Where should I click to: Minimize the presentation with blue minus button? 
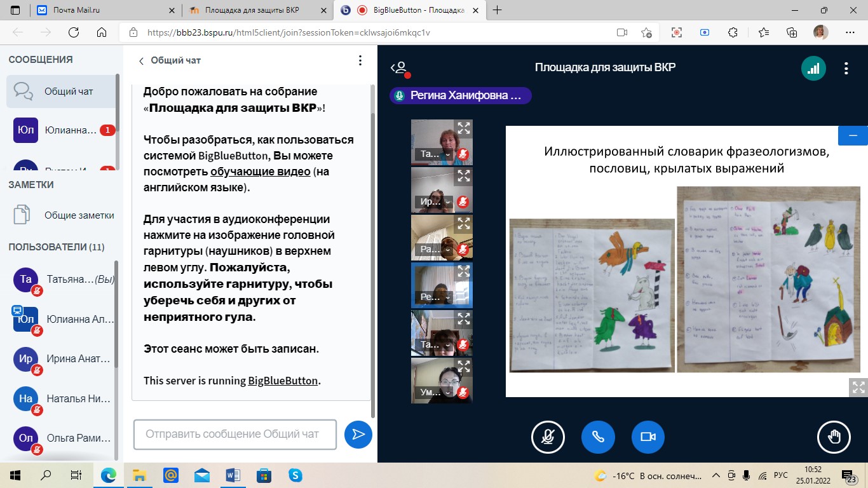pyautogui.click(x=853, y=136)
